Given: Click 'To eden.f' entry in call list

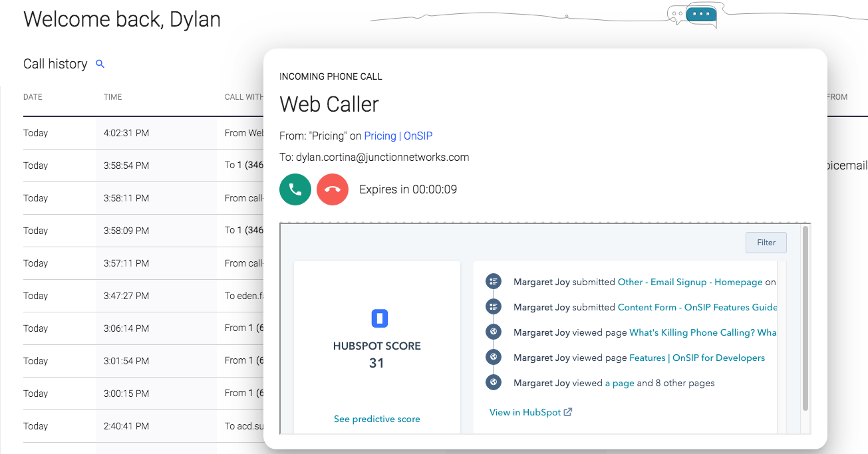Looking at the screenshot, I should point(244,295).
